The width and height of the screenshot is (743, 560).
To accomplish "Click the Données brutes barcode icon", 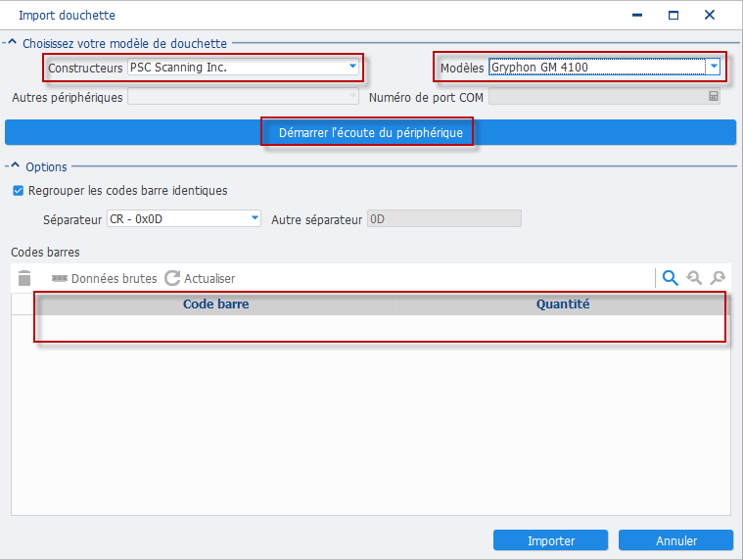I will click(x=60, y=278).
